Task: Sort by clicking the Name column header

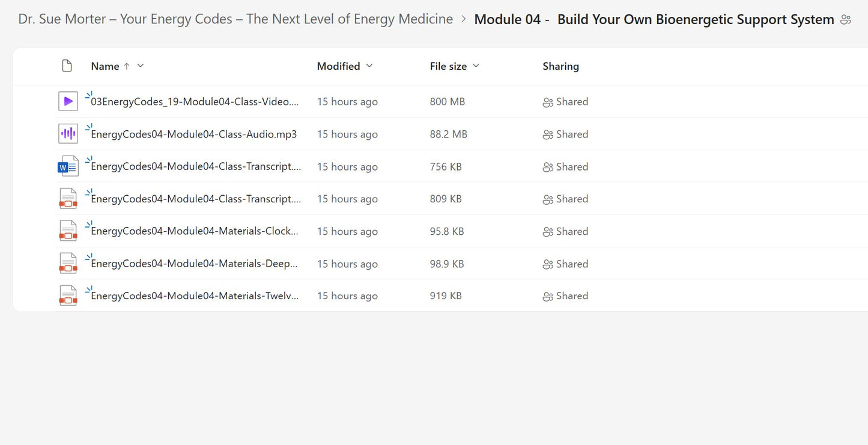Action: pyautogui.click(x=105, y=66)
